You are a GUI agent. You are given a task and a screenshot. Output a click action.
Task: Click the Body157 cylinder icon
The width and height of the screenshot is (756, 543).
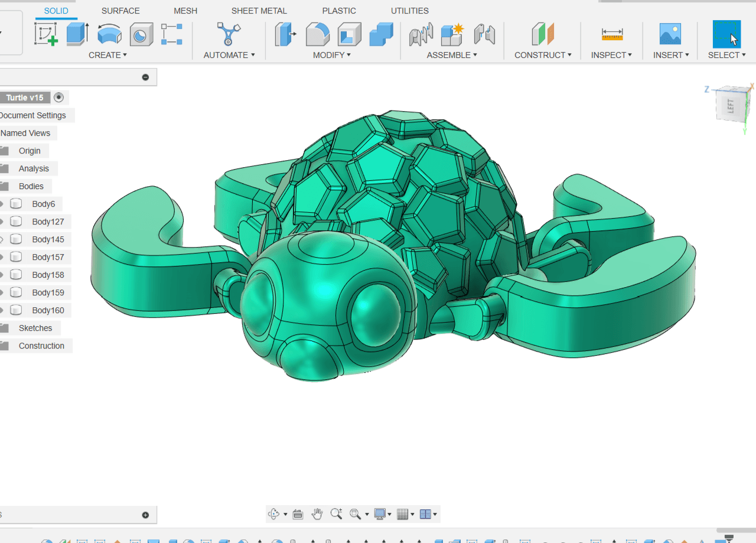17,257
